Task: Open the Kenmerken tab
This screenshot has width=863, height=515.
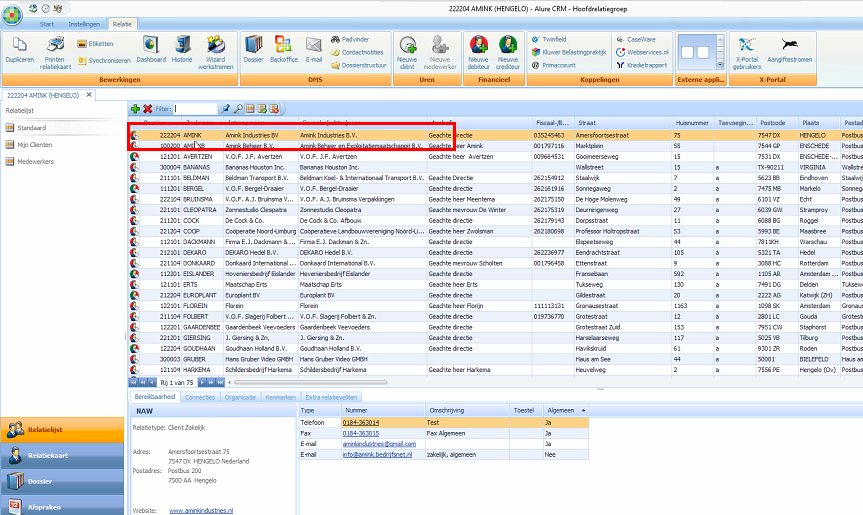Action: coord(280,397)
